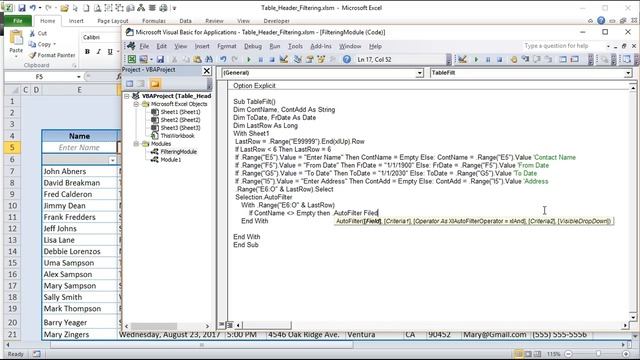Screen dimensions: 640x360
Task: Click View Object icon in Project panel
Action: click(141, 84)
